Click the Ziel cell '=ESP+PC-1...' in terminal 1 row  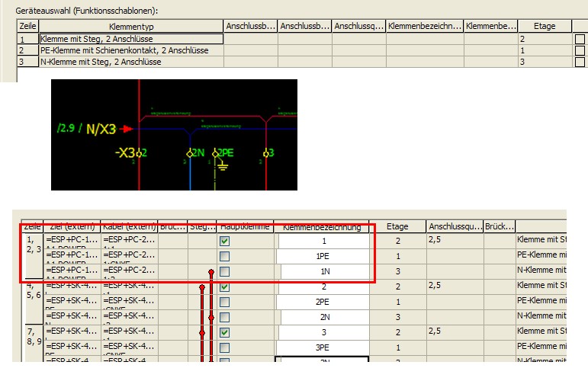click(x=72, y=241)
